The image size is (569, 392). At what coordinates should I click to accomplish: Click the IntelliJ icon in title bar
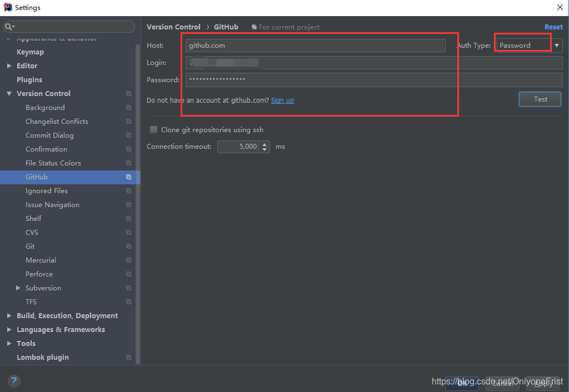(x=7, y=7)
